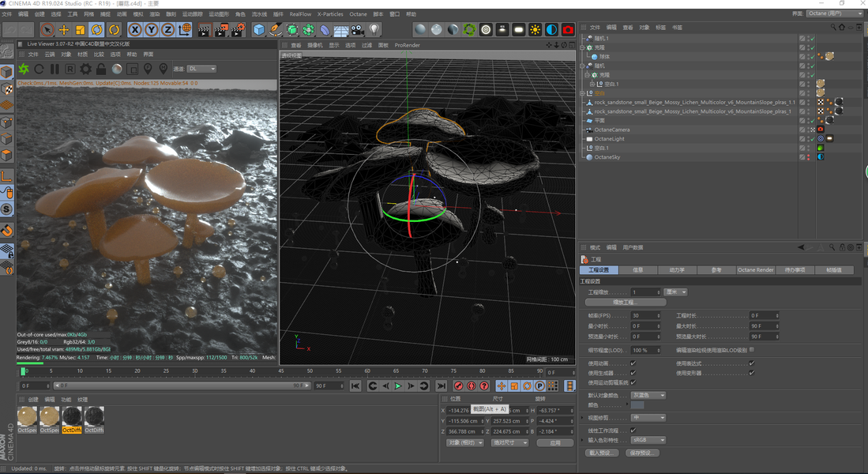Click the 缩放工程 button
This screenshot has width=868, height=474.
click(x=626, y=303)
